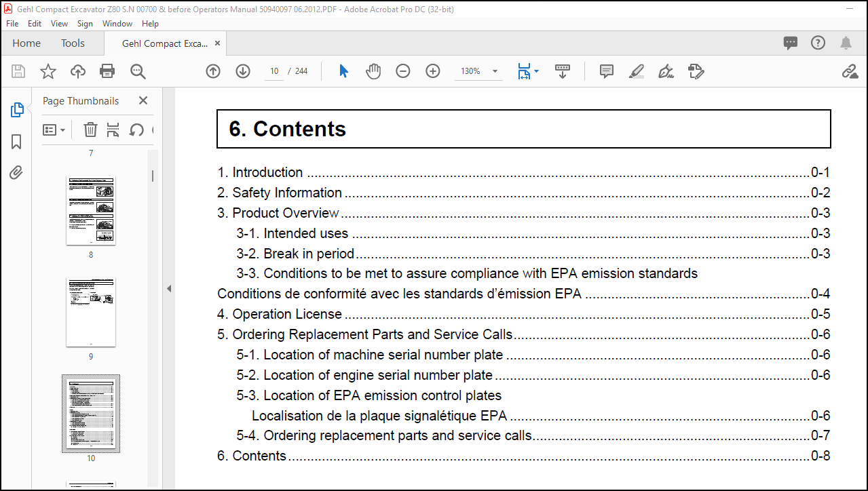Viewport: 868px width, 491px height.
Task: Select the Highlight text pen tool
Action: (x=636, y=71)
